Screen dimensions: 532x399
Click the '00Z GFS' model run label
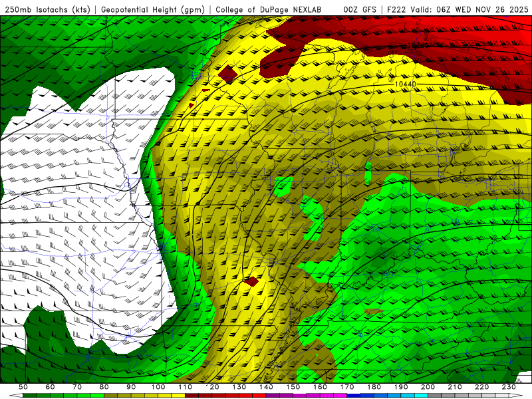click(359, 9)
